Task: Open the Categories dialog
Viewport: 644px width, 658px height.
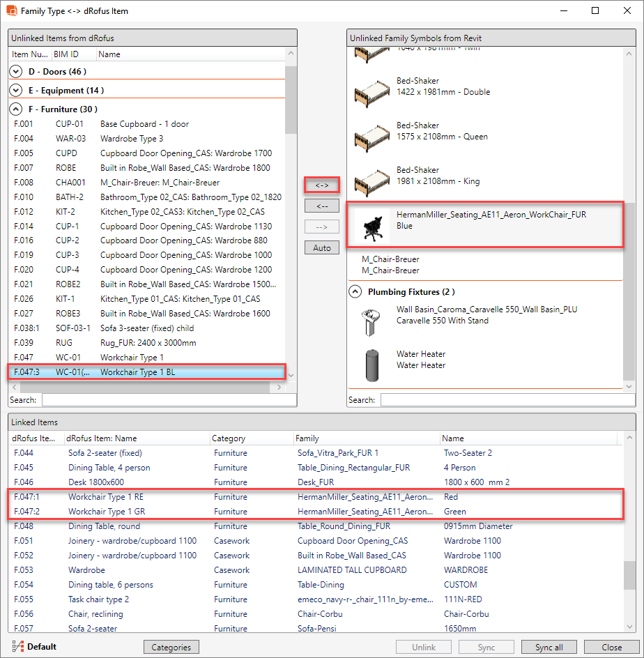Action: click(171, 647)
